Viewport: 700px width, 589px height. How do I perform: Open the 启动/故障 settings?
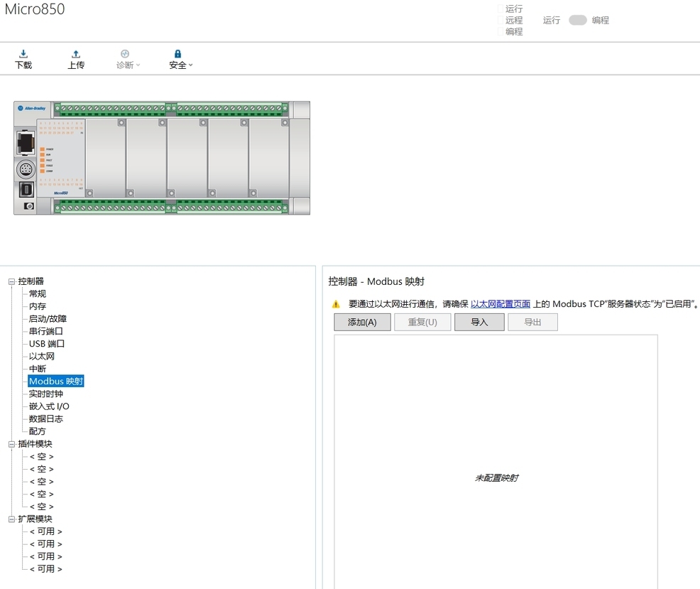pos(48,318)
